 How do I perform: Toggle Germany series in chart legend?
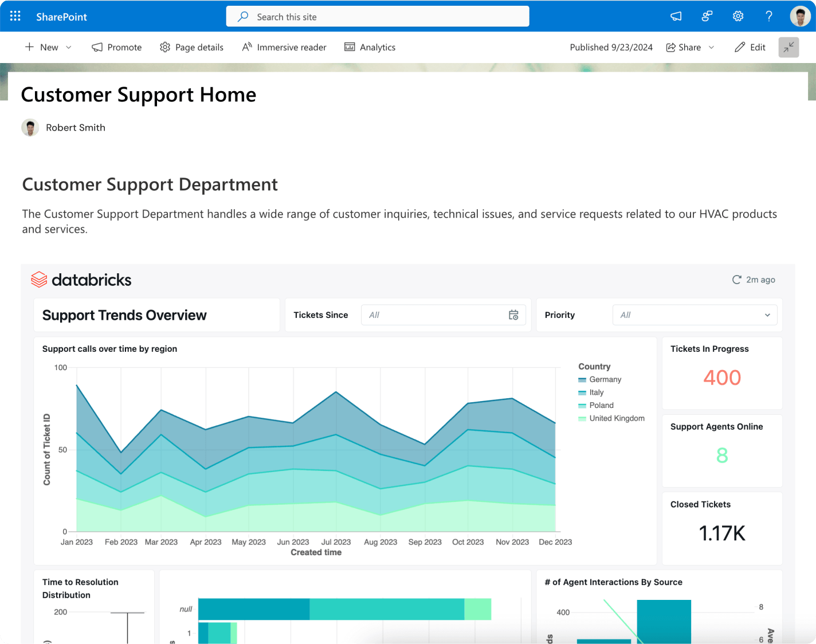coord(605,379)
